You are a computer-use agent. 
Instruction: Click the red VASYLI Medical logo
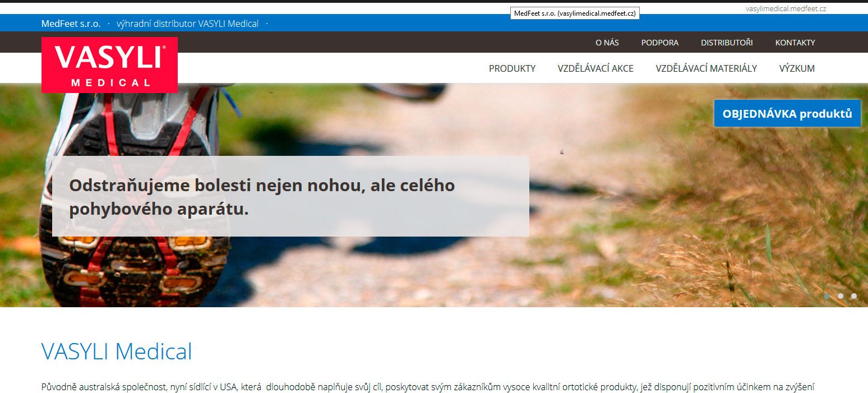pyautogui.click(x=109, y=65)
